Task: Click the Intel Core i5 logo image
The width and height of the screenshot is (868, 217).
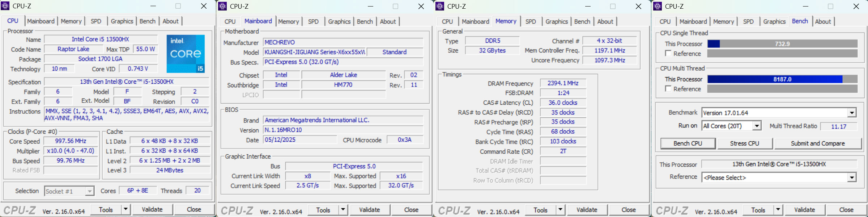Action: 186,54
